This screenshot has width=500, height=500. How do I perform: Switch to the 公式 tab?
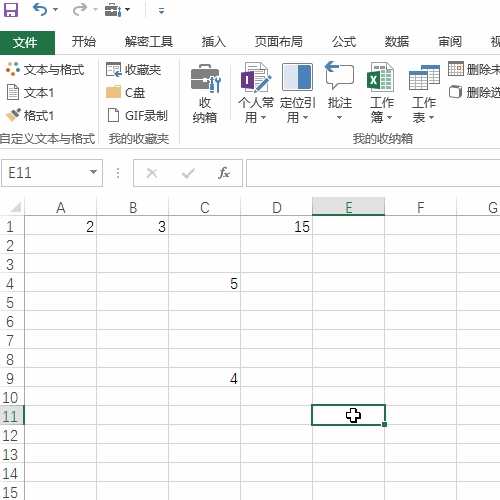(x=344, y=42)
